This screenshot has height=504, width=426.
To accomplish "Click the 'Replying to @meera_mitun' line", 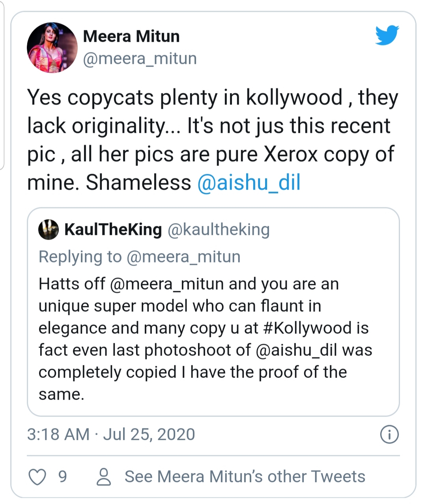I will (140, 257).
